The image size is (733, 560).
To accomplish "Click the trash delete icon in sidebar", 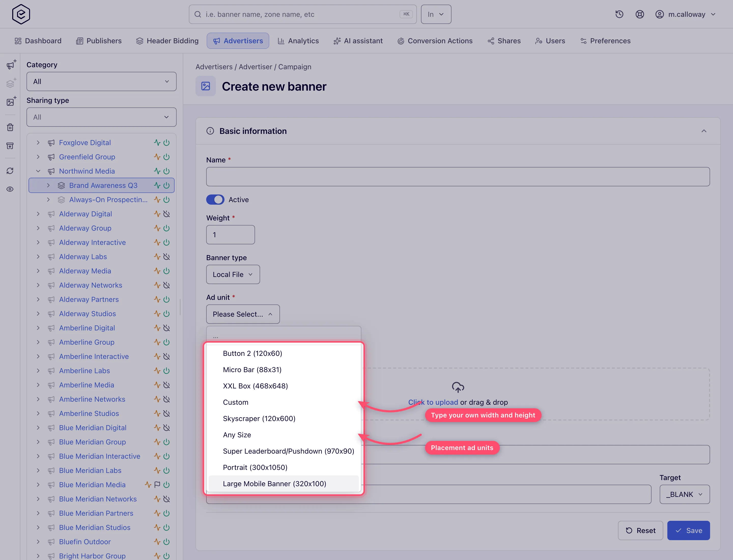I will 10,127.
